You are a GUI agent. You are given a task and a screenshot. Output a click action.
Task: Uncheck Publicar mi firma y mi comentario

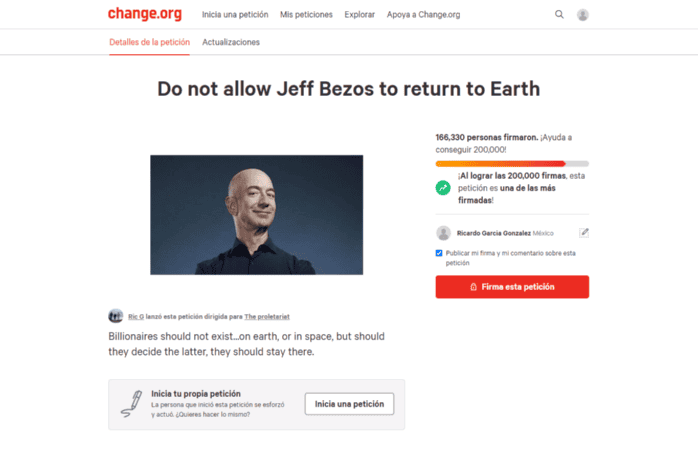tap(439, 253)
